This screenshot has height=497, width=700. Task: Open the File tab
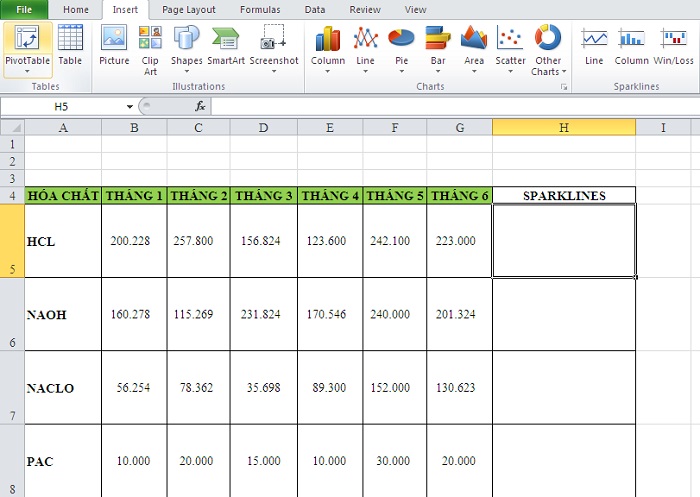(24, 9)
